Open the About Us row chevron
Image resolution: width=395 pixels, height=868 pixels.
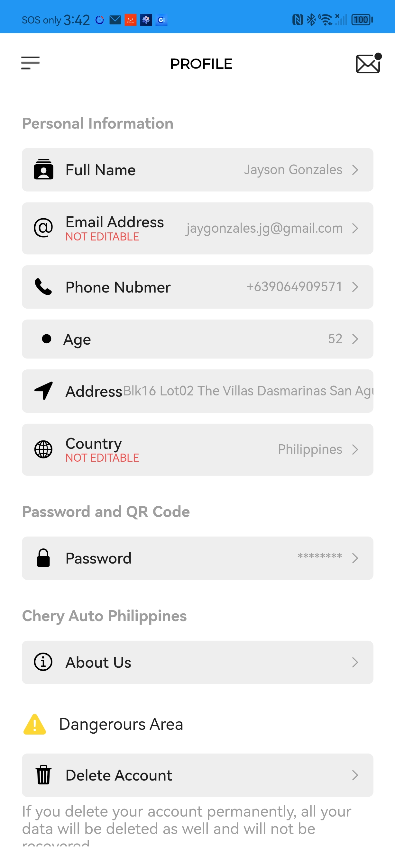point(355,662)
